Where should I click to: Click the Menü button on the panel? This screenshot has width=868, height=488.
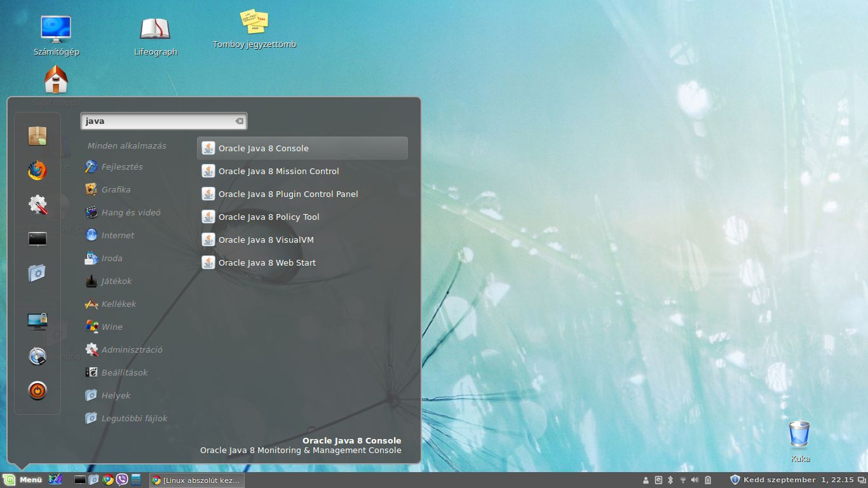pyautogui.click(x=23, y=480)
